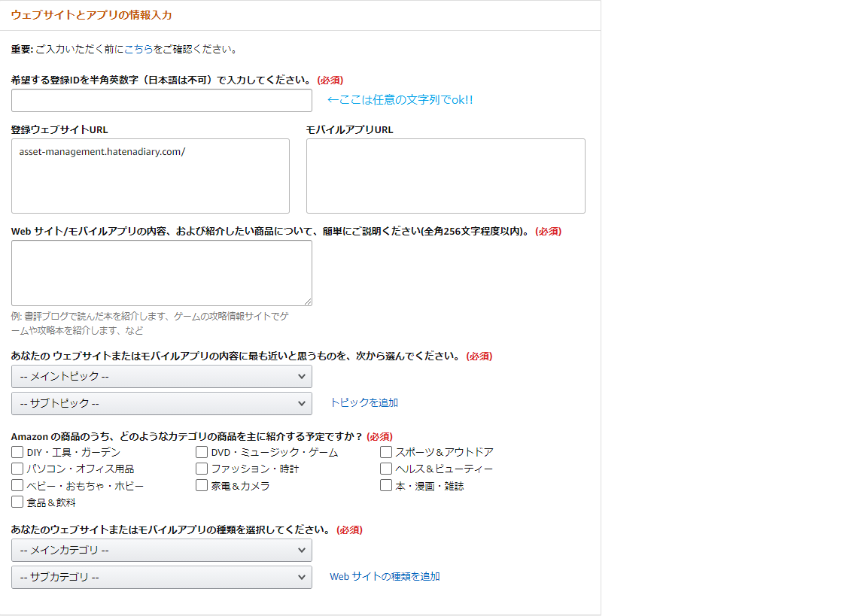
Task: Click inside the 登録ID input field
Action: pyautogui.click(x=161, y=100)
